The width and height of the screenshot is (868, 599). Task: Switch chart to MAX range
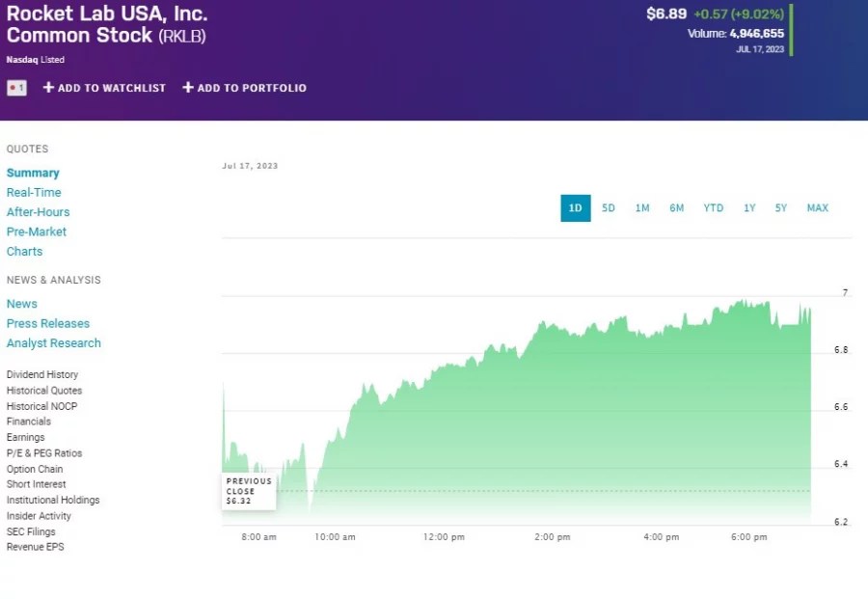pos(818,208)
